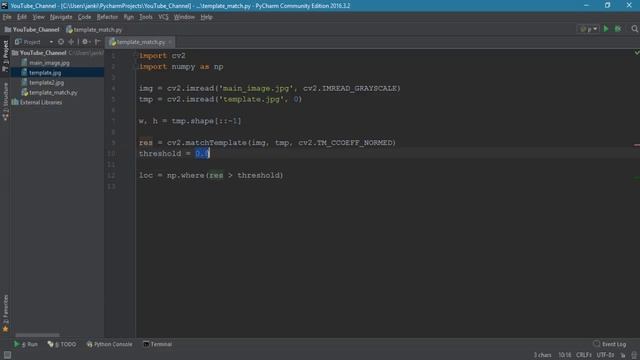Image resolution: width=640 pixels, height=360 pixels.
Task: Click line number 13 in gutter
Action: coord(111,187)
